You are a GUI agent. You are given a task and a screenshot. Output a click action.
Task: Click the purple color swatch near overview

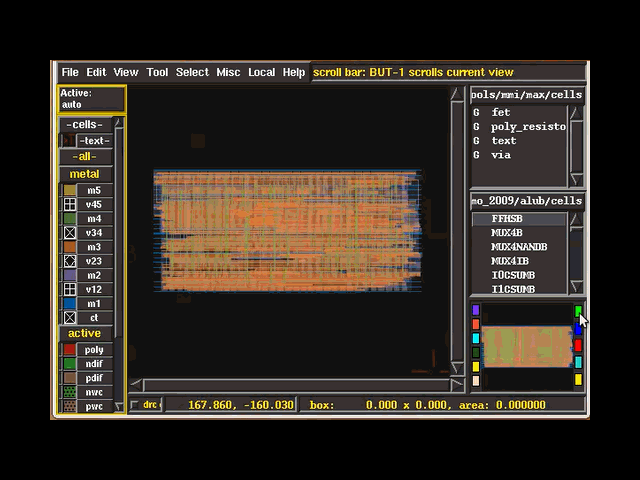[x=476, y=311]
